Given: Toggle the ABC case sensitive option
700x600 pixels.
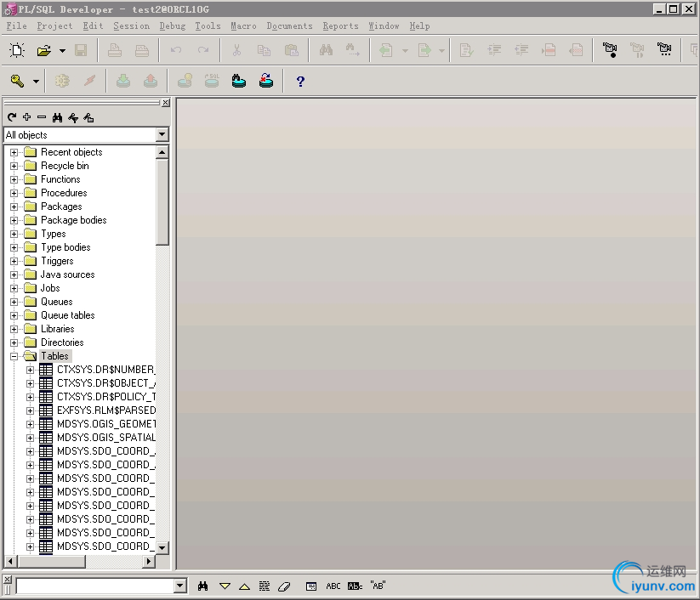Looking at the screenshot, I should point(333,586).
